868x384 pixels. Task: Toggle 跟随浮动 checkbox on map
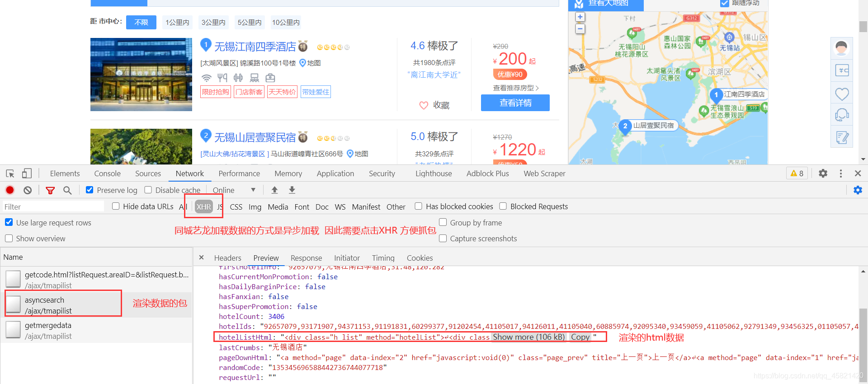(725, 3)
